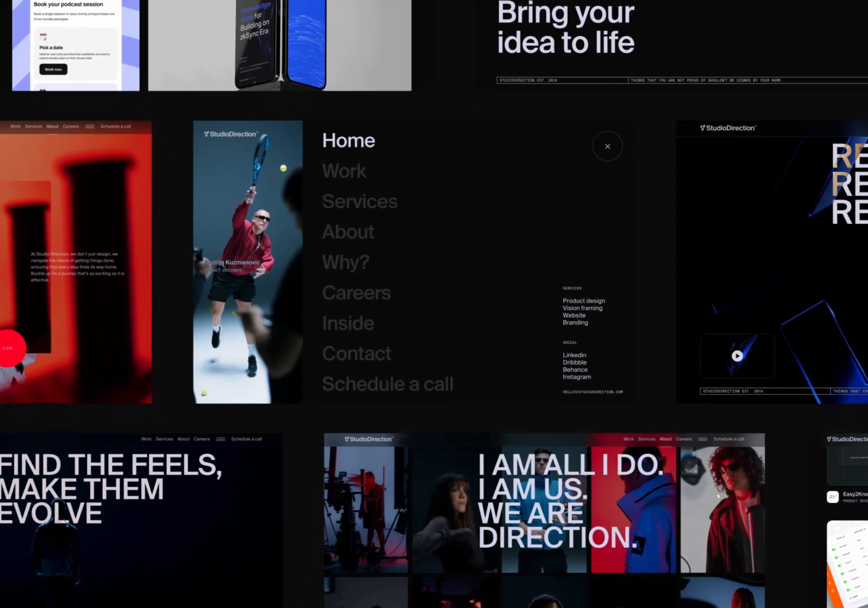Open Careers from the navigation bar

(71, 126)
